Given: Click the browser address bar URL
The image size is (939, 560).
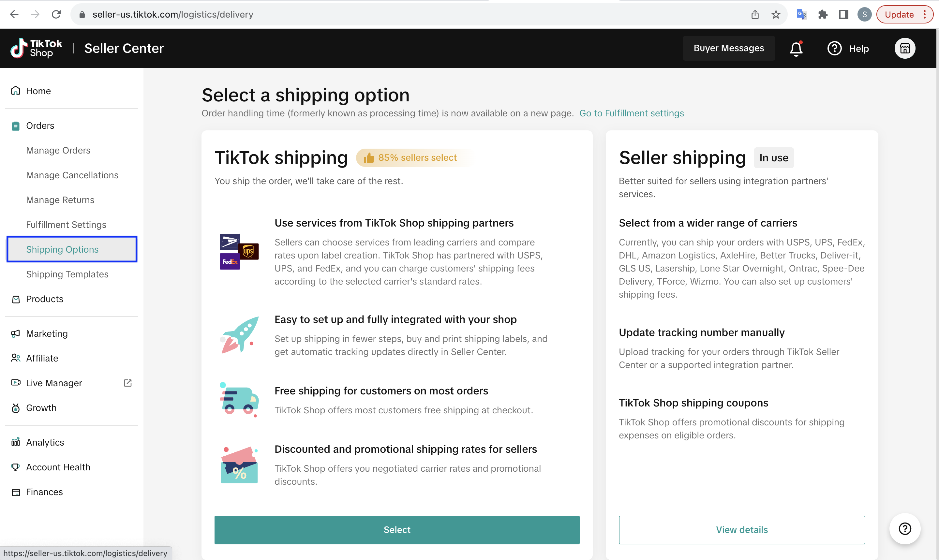Looking at the screenshot, I should coord(173,15).
